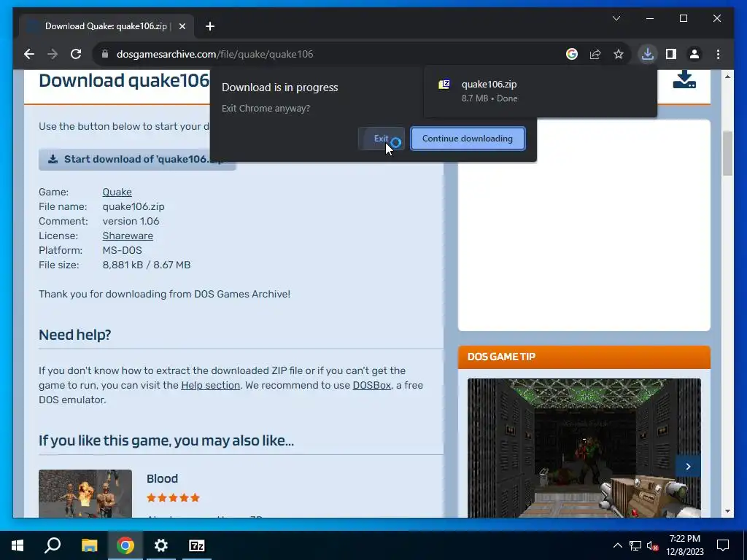
Task: Open the Shareware license link
Action: point(128,236)
